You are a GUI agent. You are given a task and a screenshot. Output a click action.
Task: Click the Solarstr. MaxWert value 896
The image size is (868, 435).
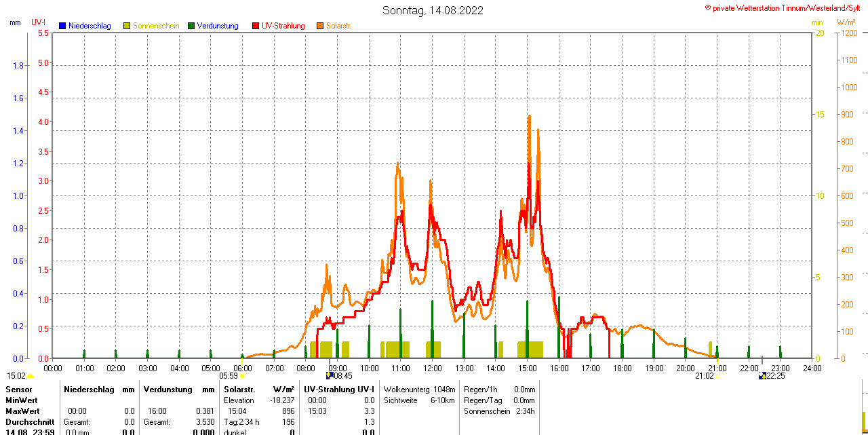tap(288, 411)
